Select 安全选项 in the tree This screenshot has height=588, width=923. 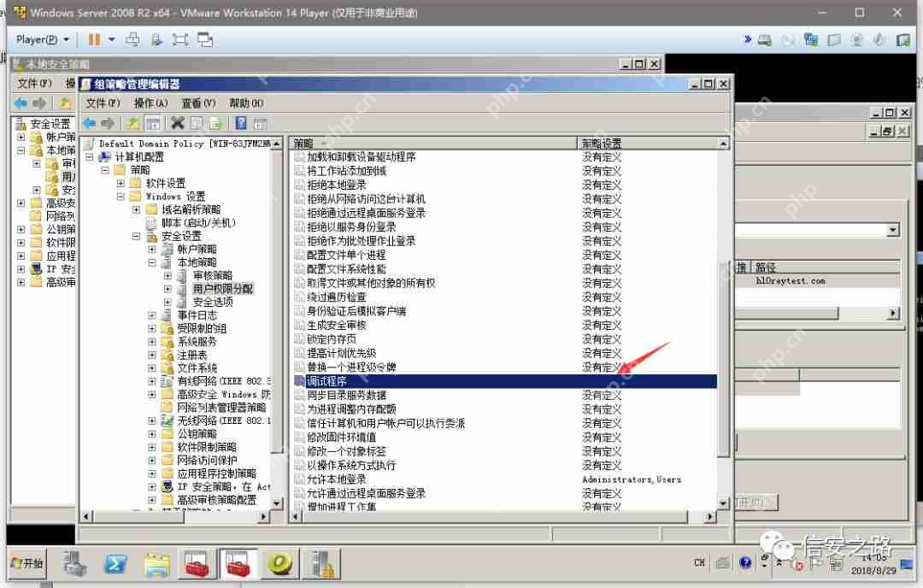(213, 302)
